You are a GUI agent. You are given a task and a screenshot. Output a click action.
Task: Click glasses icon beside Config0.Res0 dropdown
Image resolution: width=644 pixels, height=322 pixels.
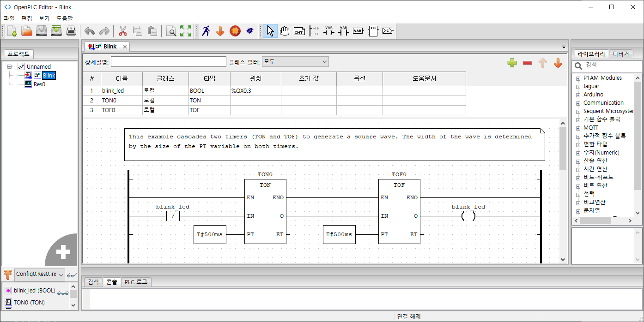coord(71,274)
